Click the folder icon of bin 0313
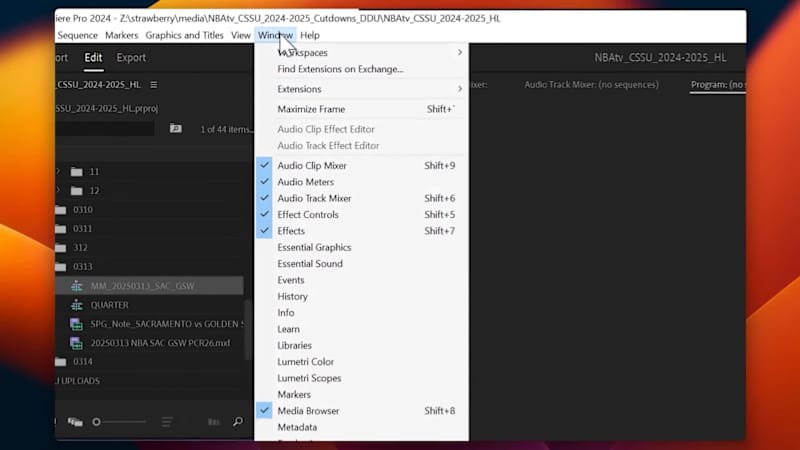 point(61,266)
